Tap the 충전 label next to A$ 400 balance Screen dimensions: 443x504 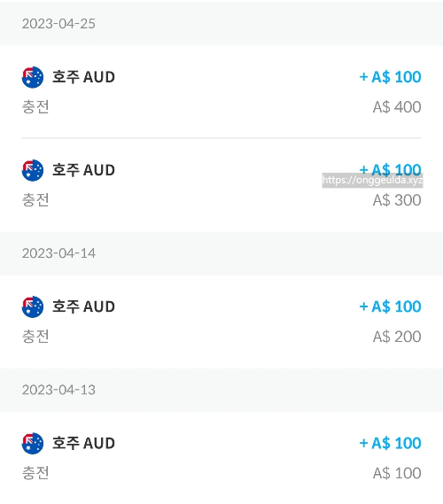[35, 107]
